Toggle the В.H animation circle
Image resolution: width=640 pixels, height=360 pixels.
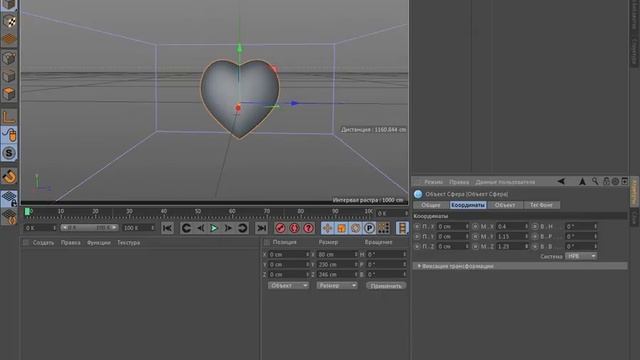535,226
